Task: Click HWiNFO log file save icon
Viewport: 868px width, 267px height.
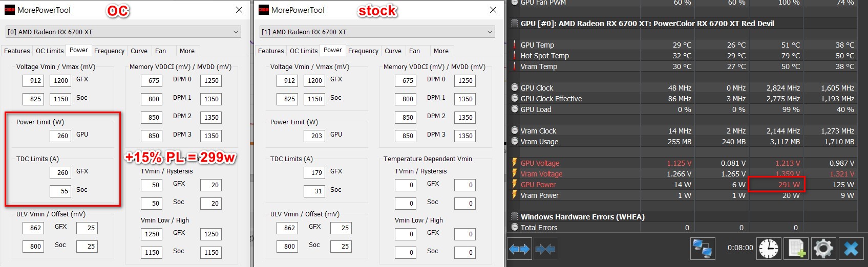Action: (796, 249)
